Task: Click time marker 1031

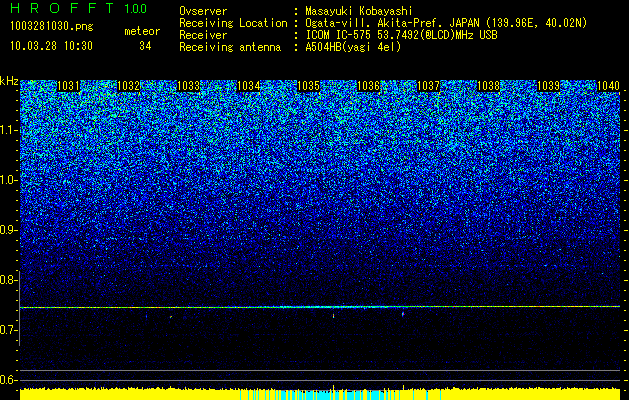Action: [x=69, y=86]
